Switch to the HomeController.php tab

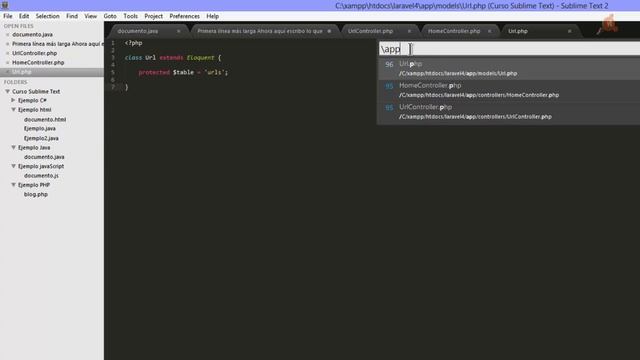[454, 31]
